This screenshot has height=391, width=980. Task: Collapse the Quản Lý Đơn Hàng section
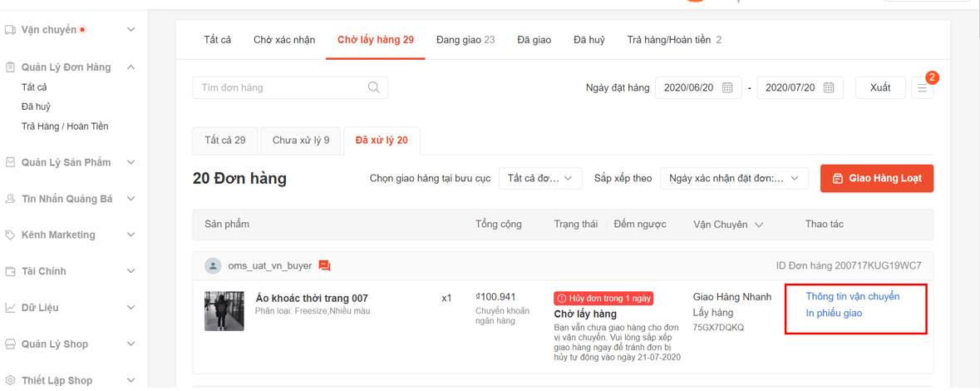pyautogui.click(x=131, y=67)
